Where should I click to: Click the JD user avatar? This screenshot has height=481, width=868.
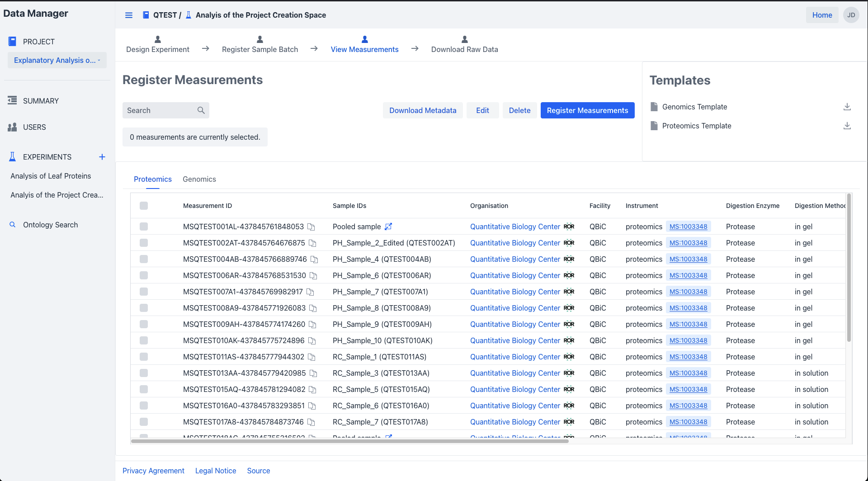tap(851, 15)
